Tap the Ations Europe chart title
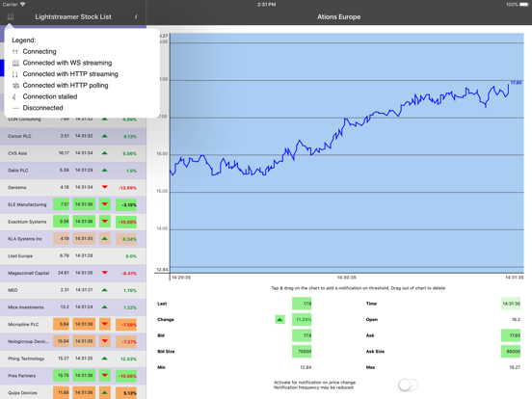Image resolution: width=532 pixels, height=399 pixels. tap(338, 16)
